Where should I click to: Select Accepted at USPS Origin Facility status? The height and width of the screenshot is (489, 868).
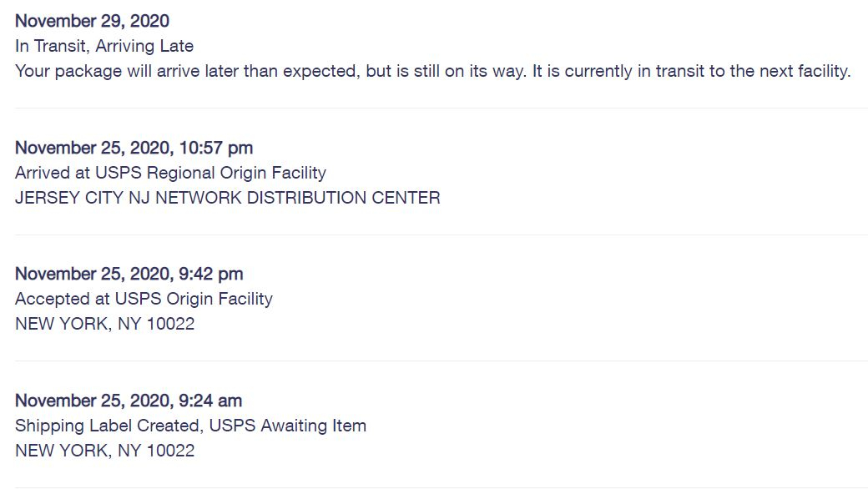pos(144,299)
